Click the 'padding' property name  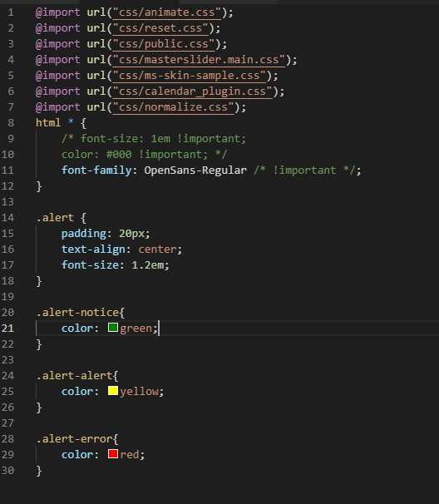[83, 234]
